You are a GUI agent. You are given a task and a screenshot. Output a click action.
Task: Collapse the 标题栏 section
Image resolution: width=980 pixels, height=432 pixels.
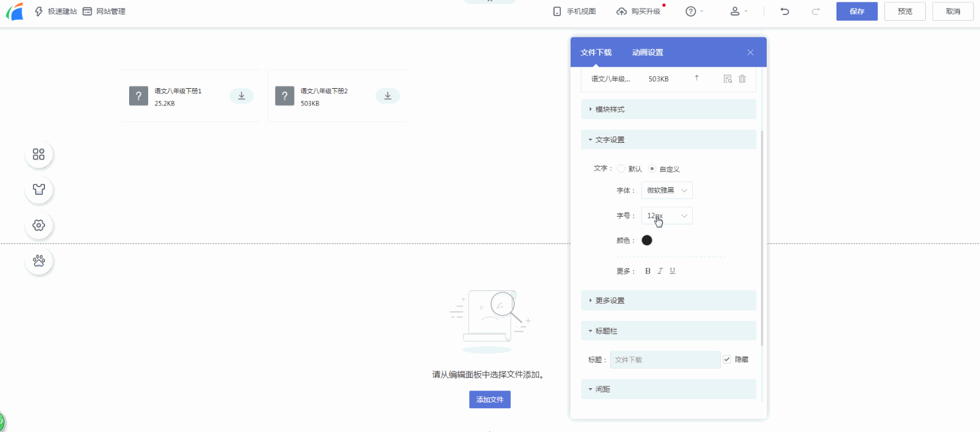click(669, 331)
